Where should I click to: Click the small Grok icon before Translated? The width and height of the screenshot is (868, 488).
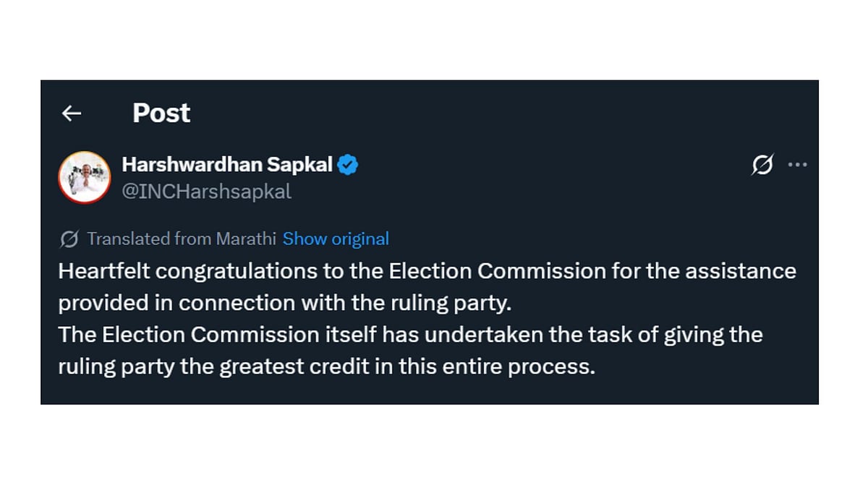tap(69, 239)
